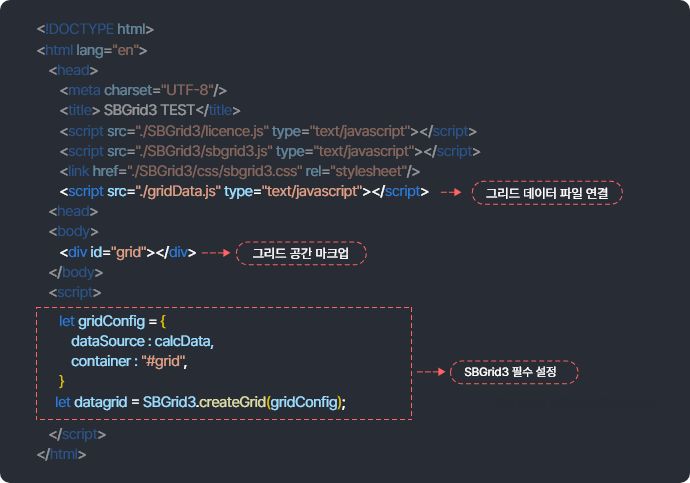690x483 pixels.
Task: Select the html lang="en" opening tag
Action: coord(92,50)
